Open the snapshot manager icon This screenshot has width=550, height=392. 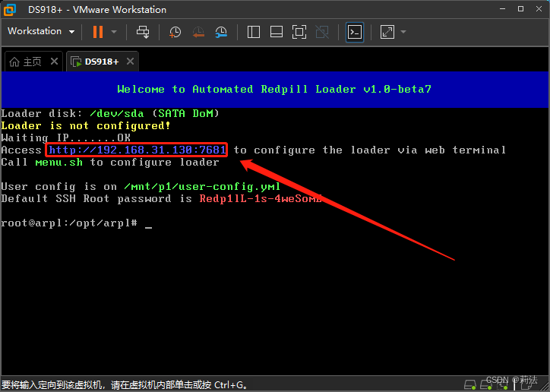[221, 32]
